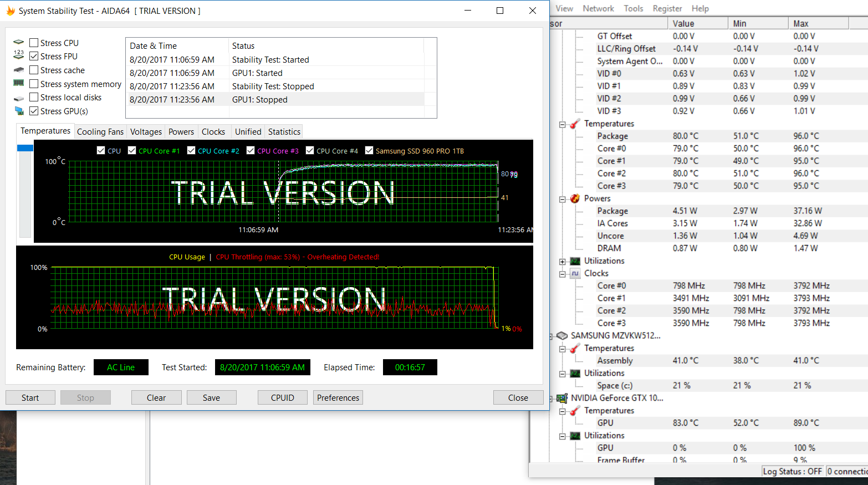Switch to the Cooling Fans tab
Viewport: 868px width, 485px height.
tap(100, 131)
